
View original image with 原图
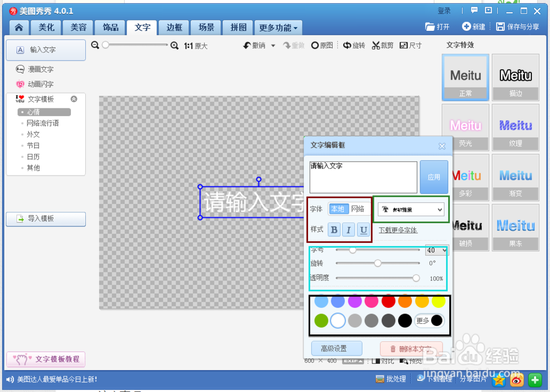(322, 45)
